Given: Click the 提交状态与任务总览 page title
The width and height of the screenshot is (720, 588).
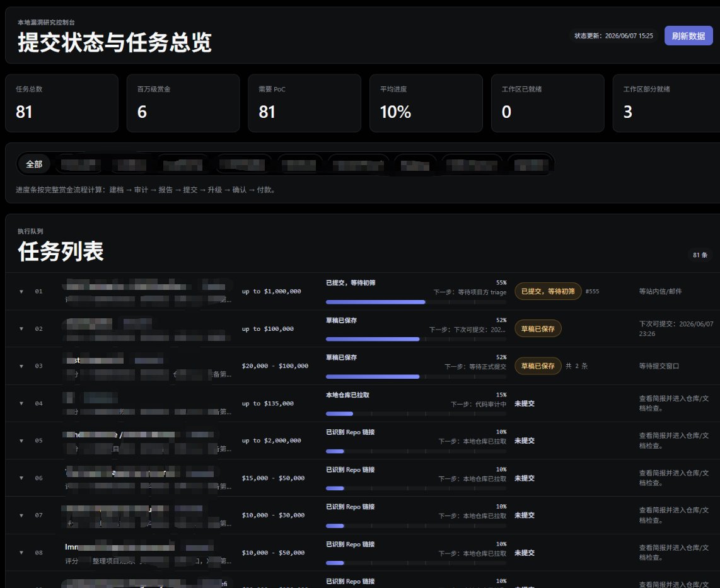Looking at the screenshot, I should pos(114,42).
